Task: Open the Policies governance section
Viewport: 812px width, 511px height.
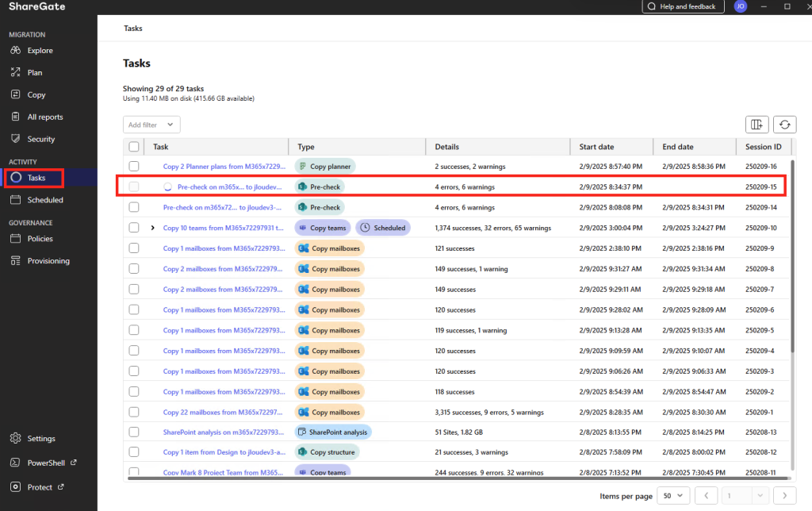Action: pos(40,239)
